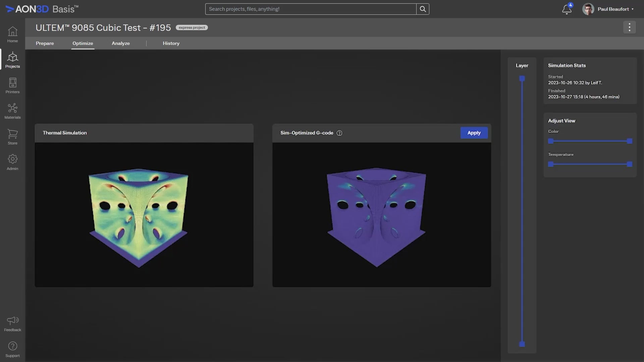Switch to the Analyze tab
Image resolution: width=644 pixels, height=362 pixels.
point(121,43)
